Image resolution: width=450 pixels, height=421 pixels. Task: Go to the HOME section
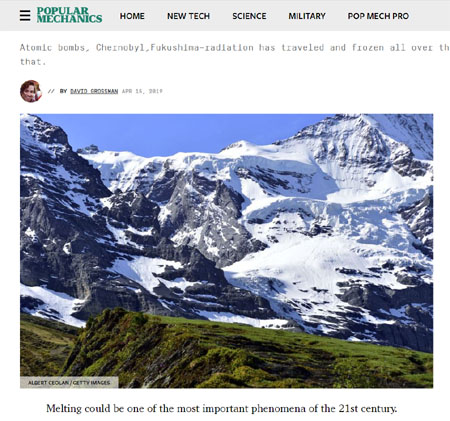[132, 16]
